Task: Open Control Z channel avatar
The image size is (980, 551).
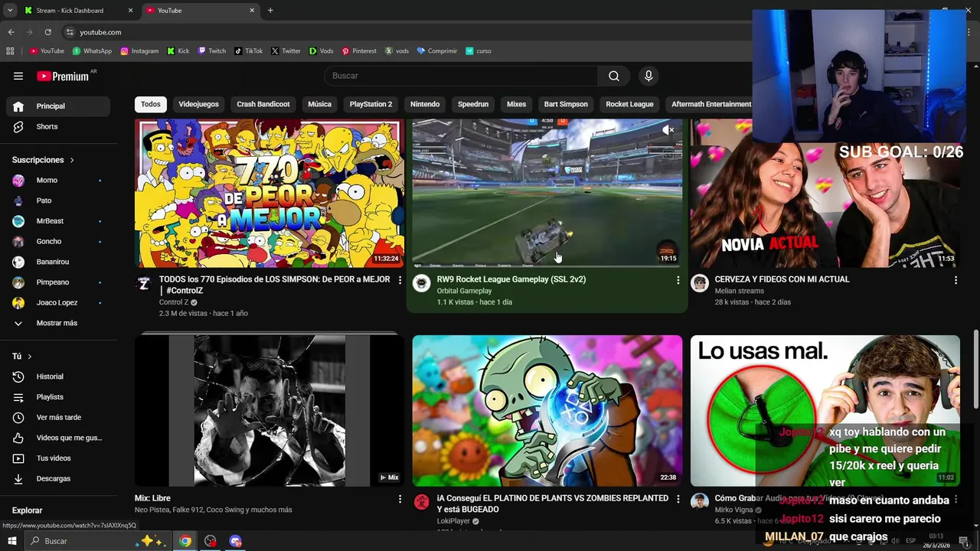Action: pyautogui.click(x=144, y=283)
